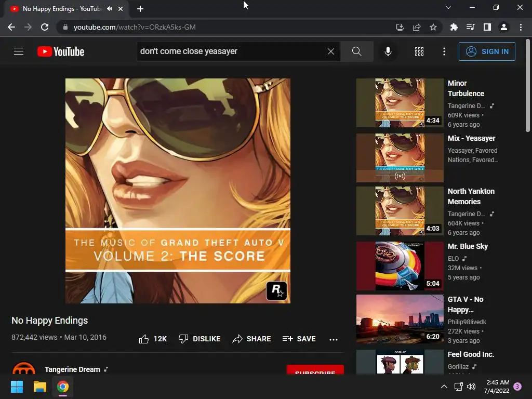
Task: Go forward in browser history
Action: (28, 27)
